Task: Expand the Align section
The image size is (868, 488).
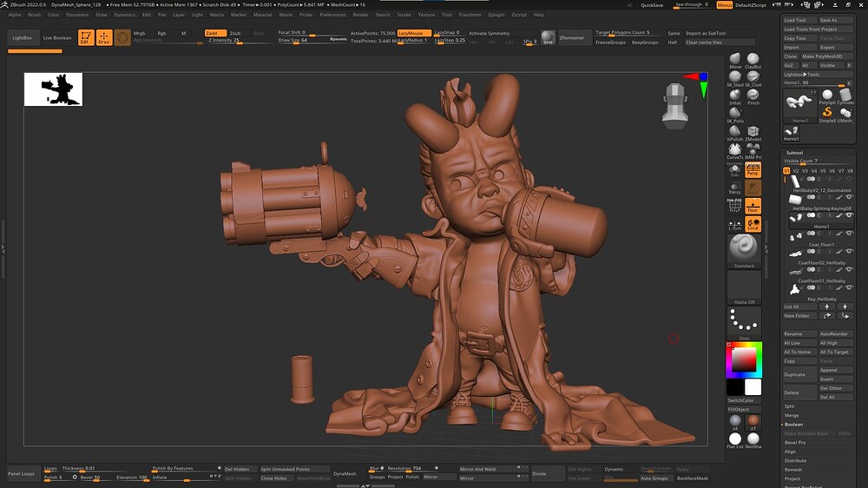Action: [790, 452]
